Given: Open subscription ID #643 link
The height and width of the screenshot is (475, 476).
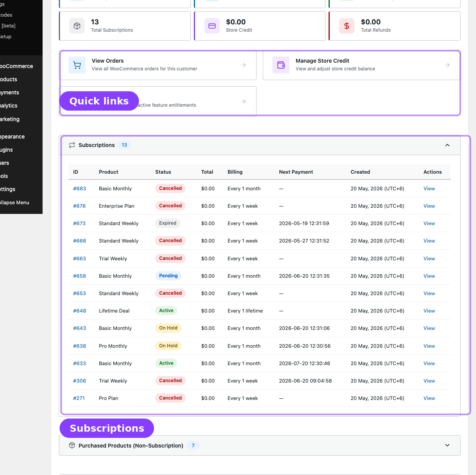Looking at the screenshot, I should (x=80, y=328).
